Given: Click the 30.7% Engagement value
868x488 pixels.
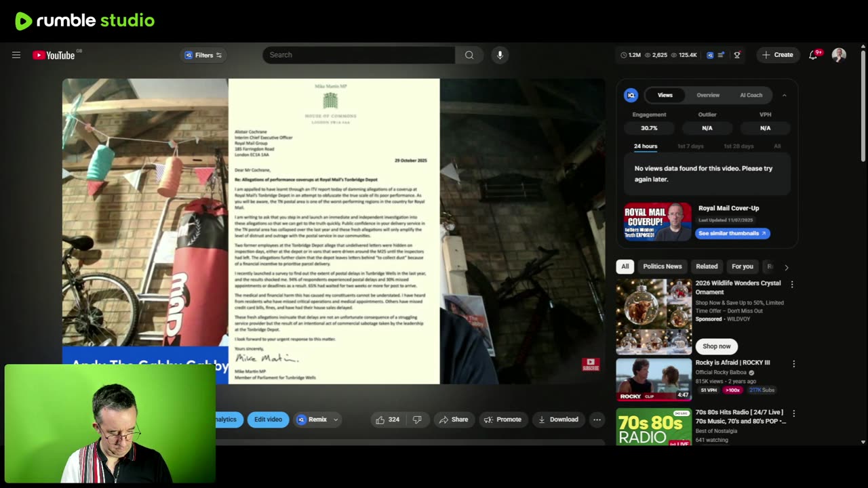Looking at the screenshot, I should click(x=649, y=128).
